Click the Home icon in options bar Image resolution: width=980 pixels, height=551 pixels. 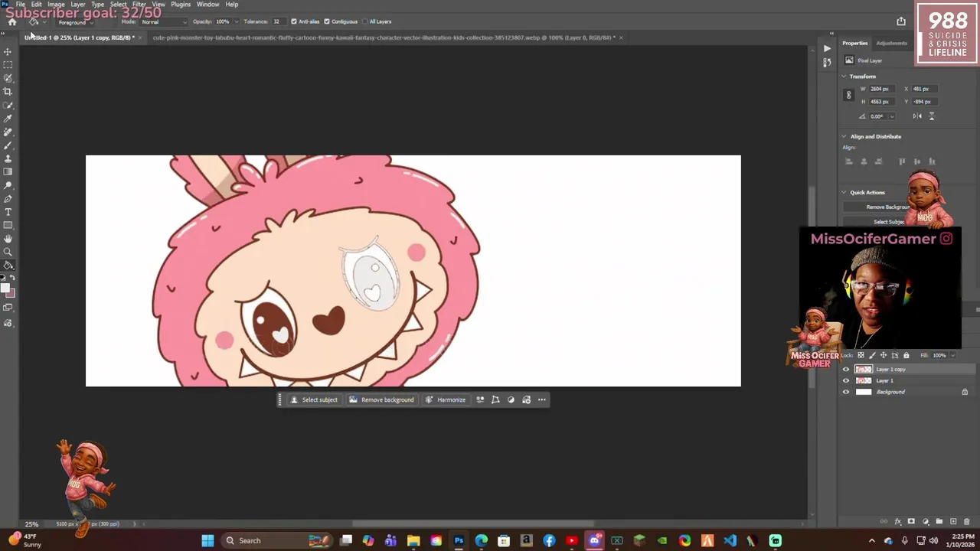(x=11, y=21)
